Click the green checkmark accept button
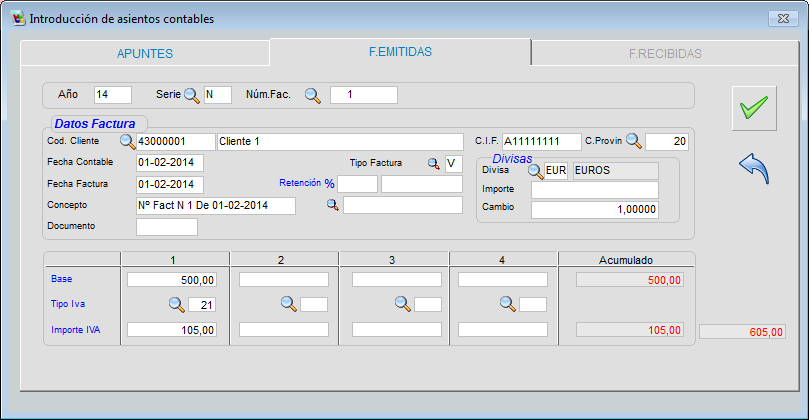The width and height of the screenshot is (809, 420). click(753, 107)
